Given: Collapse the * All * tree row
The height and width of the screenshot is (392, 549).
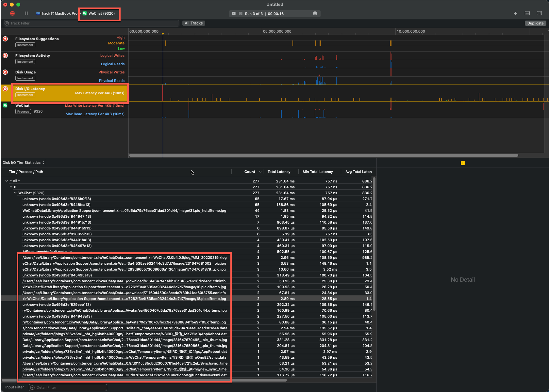Looking at the screenshot, I should coord(7,181).
